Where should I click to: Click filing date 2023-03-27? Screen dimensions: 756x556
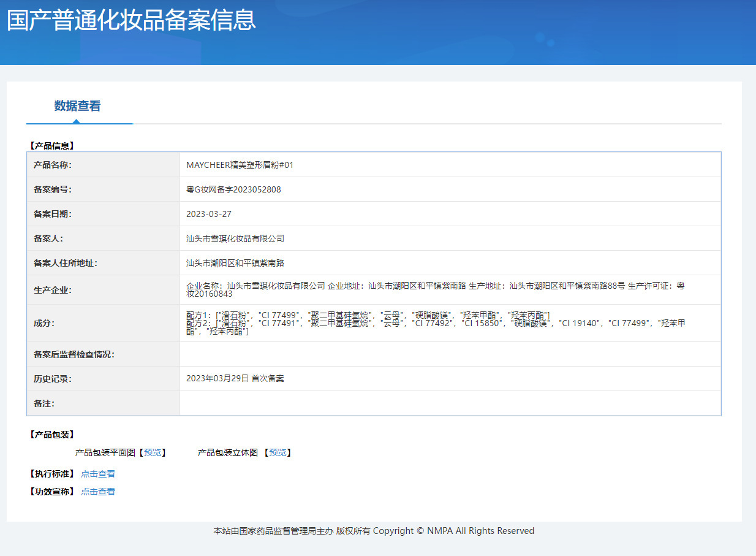[209, 214]
